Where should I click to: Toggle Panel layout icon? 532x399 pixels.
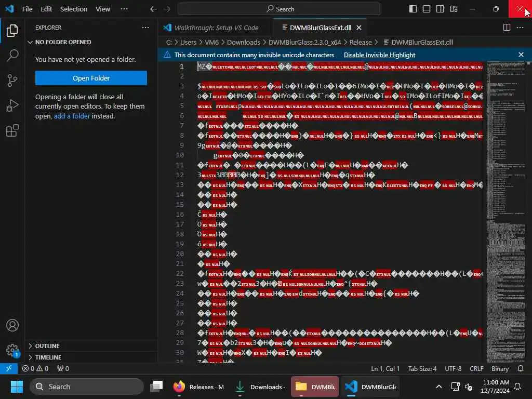427,9
